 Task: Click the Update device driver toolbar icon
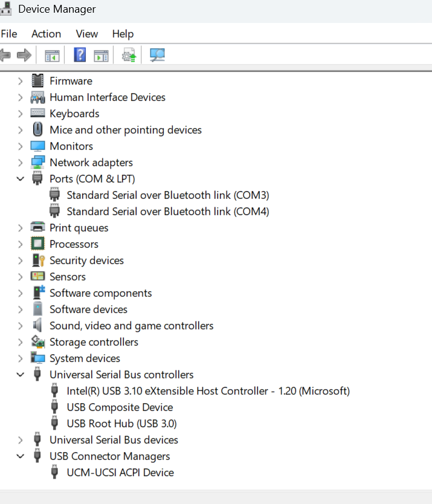129,56
